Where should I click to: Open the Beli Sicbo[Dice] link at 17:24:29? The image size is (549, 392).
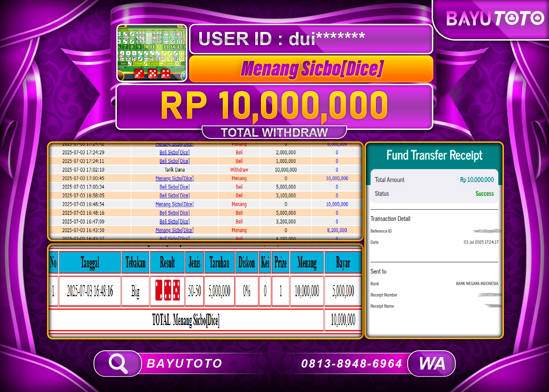click(174, 152)
